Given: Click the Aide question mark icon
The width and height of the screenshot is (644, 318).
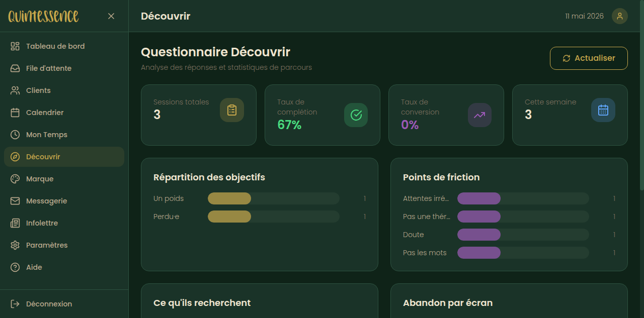Looking at the screenshot, I should (15, 267).
